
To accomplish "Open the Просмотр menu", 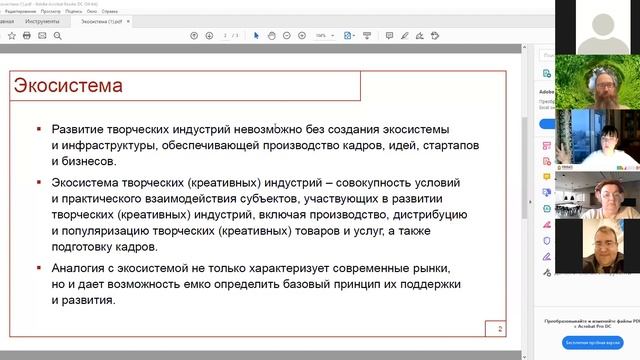I will [x=51, y=11].
